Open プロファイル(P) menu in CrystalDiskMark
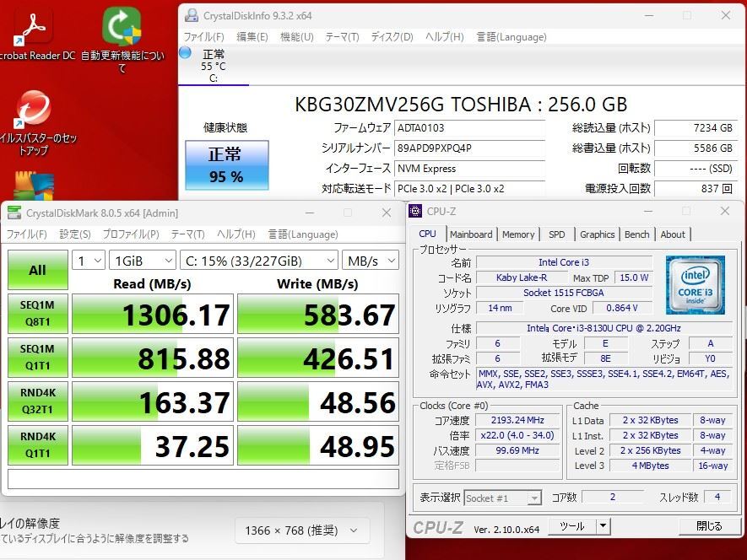 point(131,234)
